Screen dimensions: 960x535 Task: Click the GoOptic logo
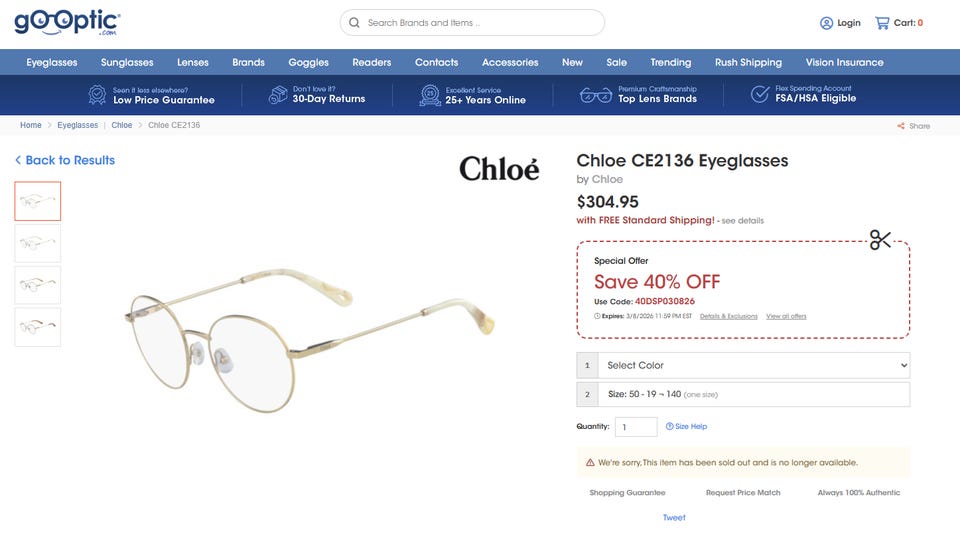[67, 22]
